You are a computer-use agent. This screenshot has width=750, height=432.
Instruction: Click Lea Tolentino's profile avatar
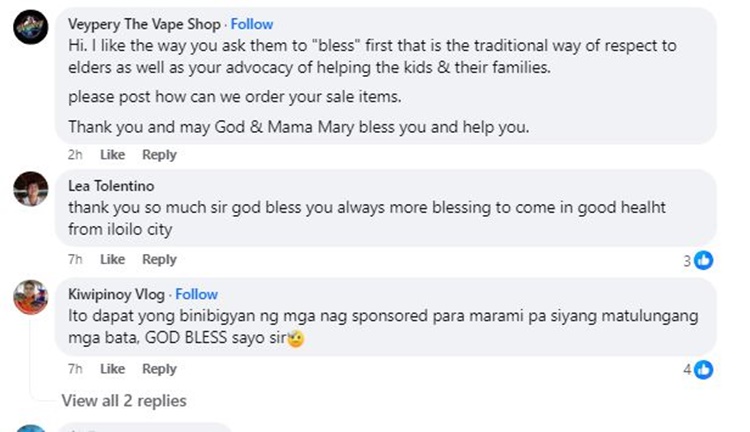tap(31, 187)
